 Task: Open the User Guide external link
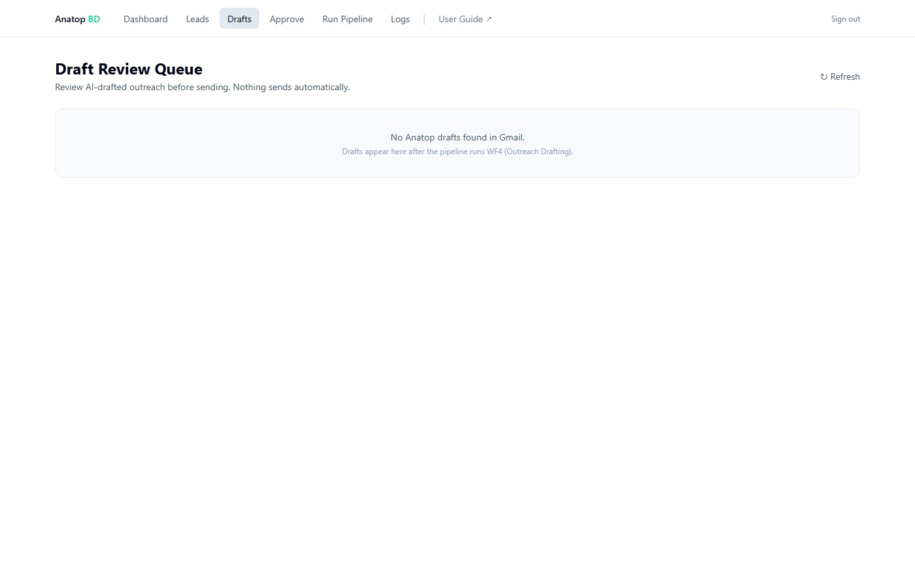click(465, 19)
